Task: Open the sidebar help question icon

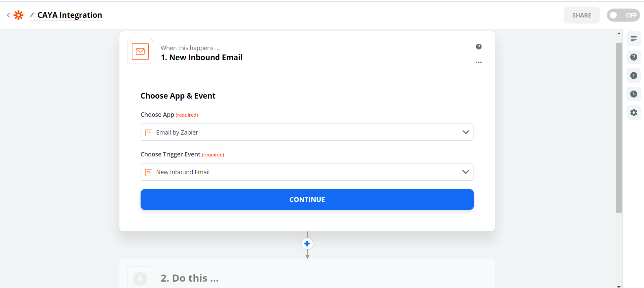Action: tap(634, 57)
